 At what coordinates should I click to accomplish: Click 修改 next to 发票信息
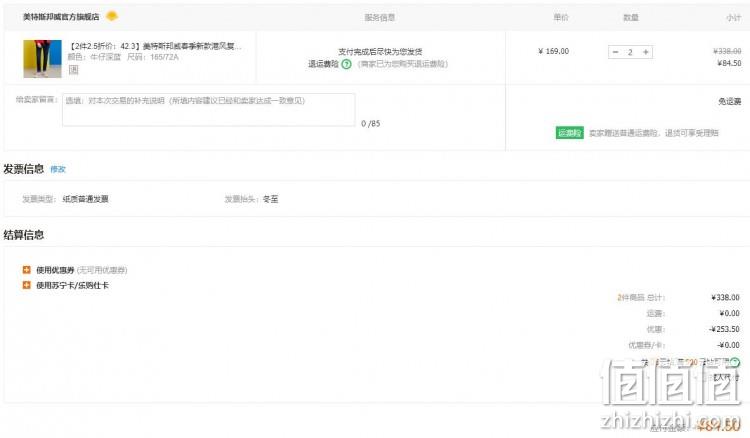(x=58, y=169)
